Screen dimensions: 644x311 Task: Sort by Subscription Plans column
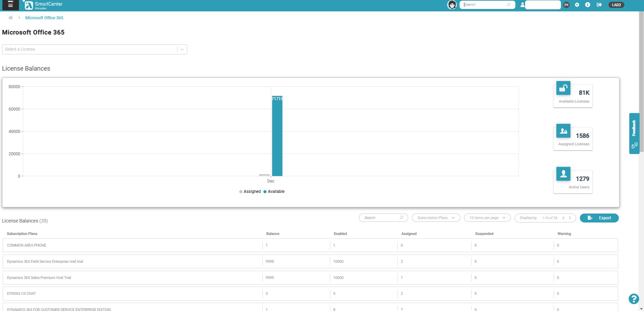(22, 234)
